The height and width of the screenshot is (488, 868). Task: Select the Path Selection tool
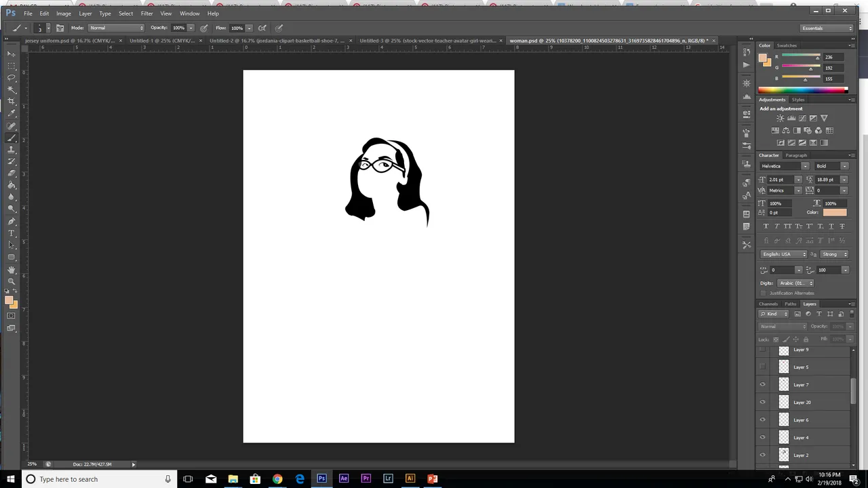point(12,245)
